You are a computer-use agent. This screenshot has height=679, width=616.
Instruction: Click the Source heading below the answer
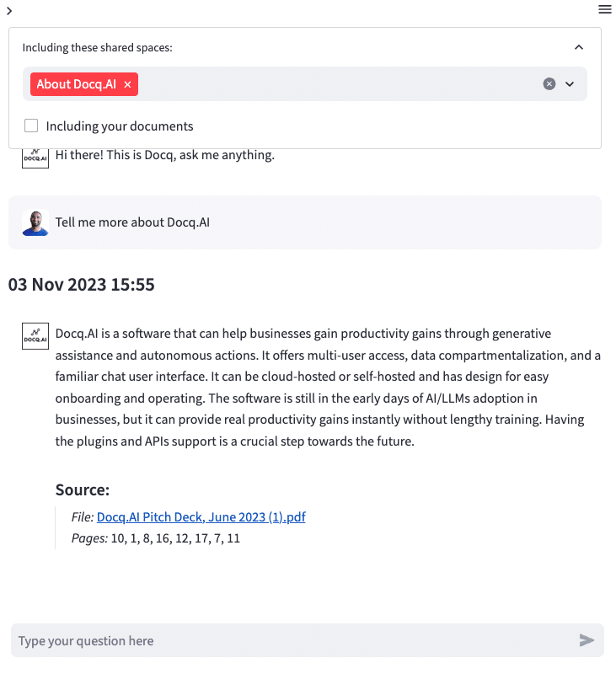[x=83, y=489]
